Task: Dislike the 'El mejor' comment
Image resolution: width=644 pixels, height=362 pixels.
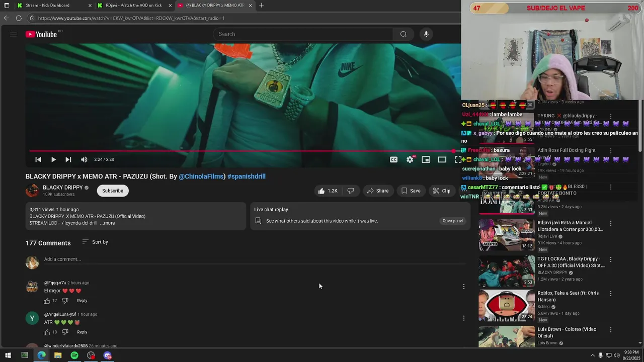Action: tap(65, 301)
